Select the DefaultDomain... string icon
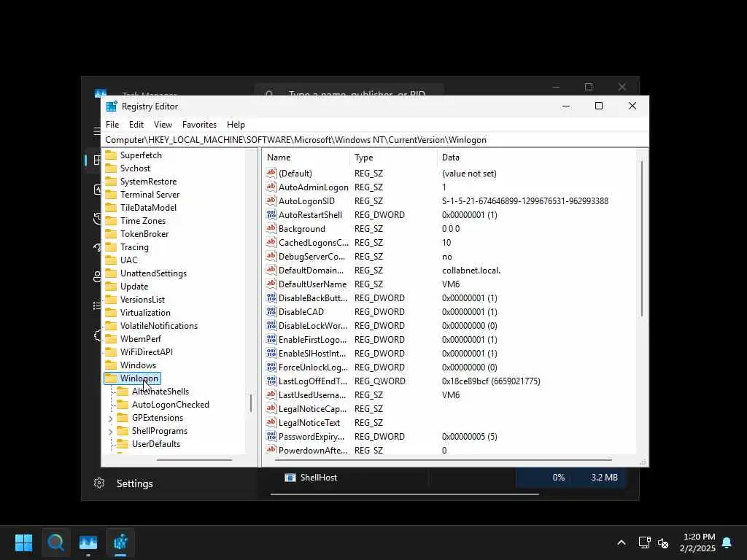747x560 pixels. 271,270
